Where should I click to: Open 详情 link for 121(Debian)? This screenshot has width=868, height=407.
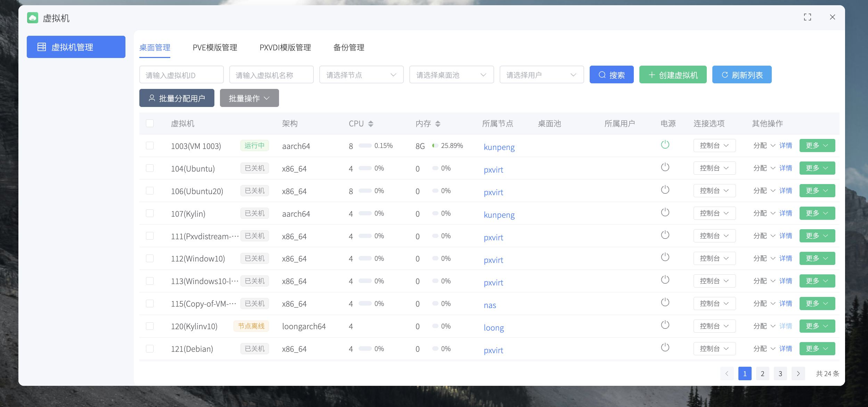pyautogui.click(x=786, y=349)
